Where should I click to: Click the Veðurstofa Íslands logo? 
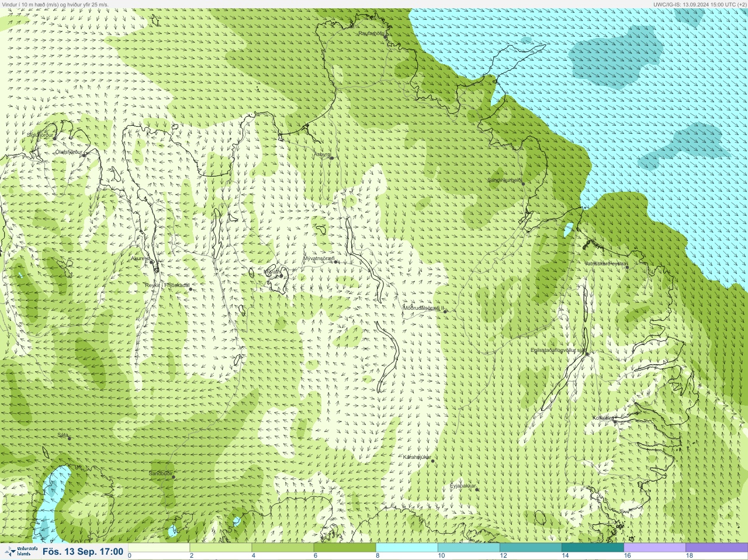point(20,551)
